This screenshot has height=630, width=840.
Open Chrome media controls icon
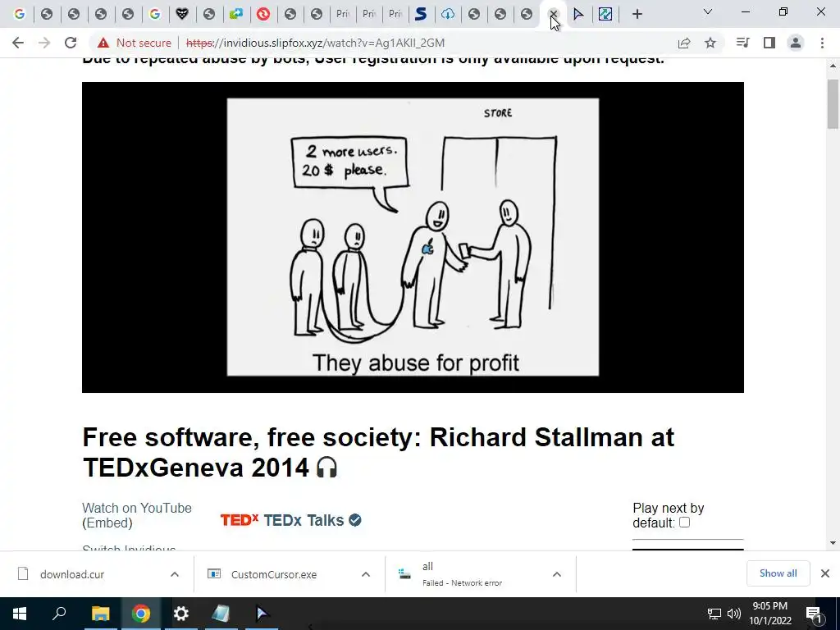point(742,43)
